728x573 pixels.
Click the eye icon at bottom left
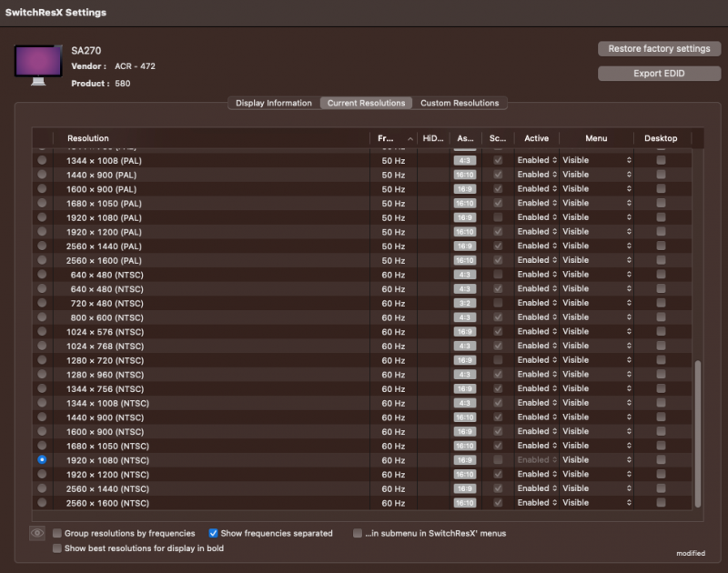pos(37,534)
